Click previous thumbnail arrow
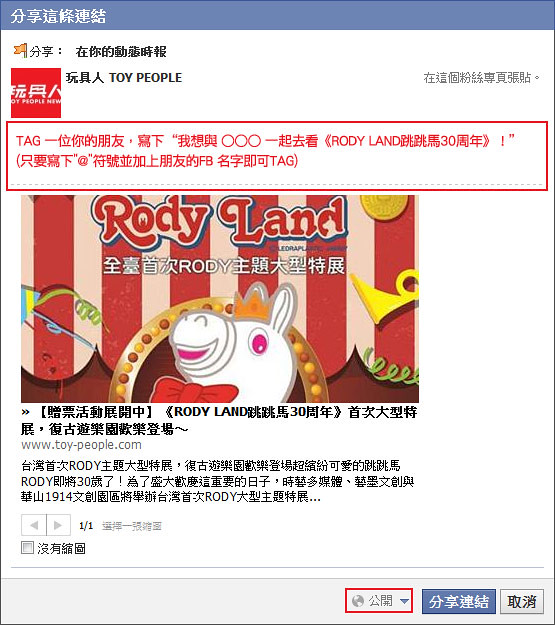 pos(34,525)
